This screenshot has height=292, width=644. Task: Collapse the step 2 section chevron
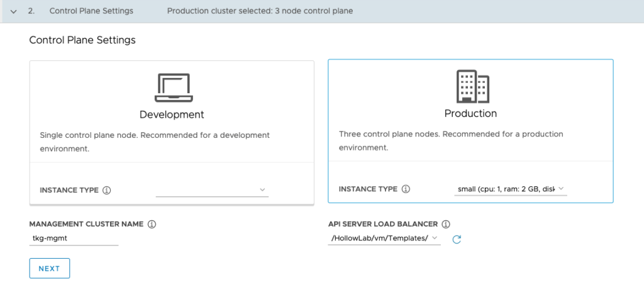coord(13,11)
